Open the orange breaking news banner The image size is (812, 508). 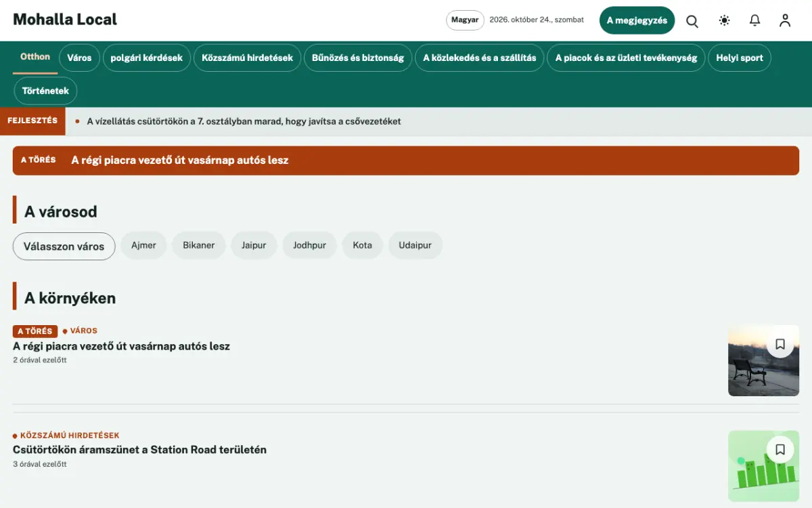406,161
